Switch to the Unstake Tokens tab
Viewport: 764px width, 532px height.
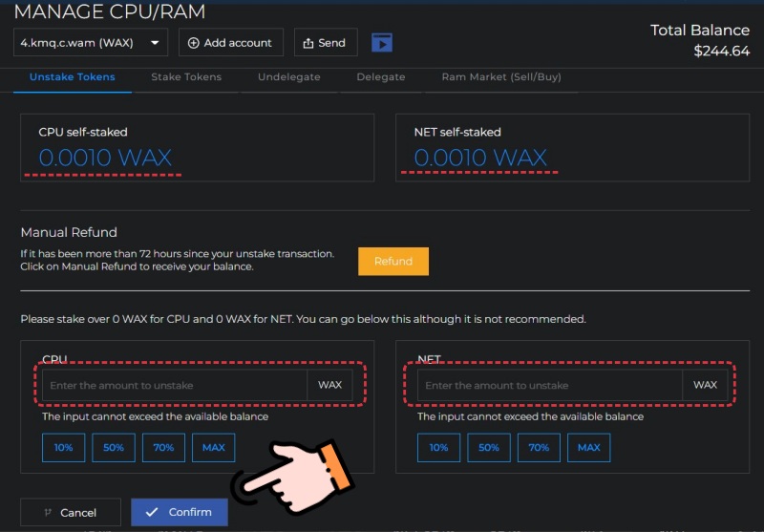[x=73, y=77]
